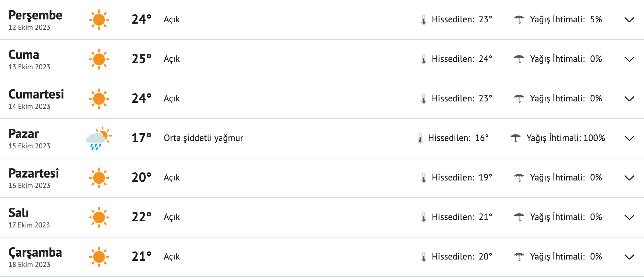Expand the Çarşamba forecast details

(629, 256)
